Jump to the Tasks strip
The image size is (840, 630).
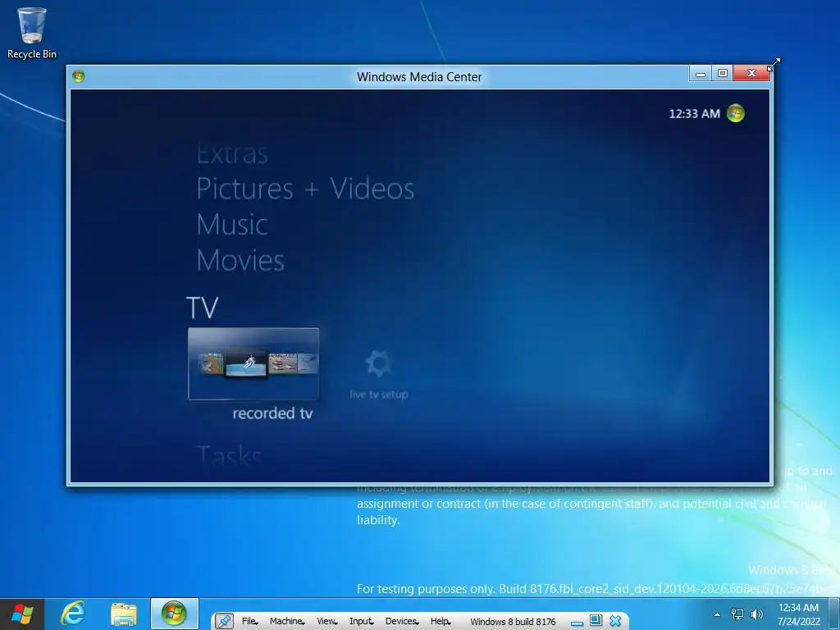pyautogui.click(x=229, y=455)
